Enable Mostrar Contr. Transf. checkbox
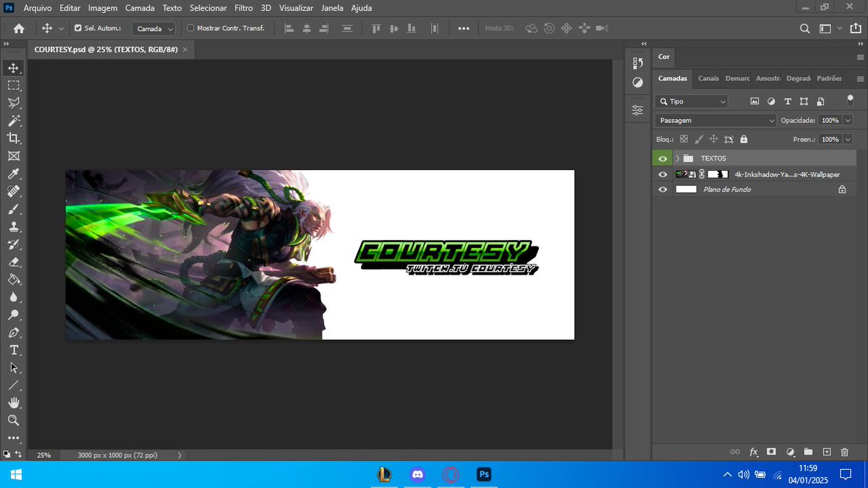The height and width of the screenshot is (488, 868). [191, 28]
